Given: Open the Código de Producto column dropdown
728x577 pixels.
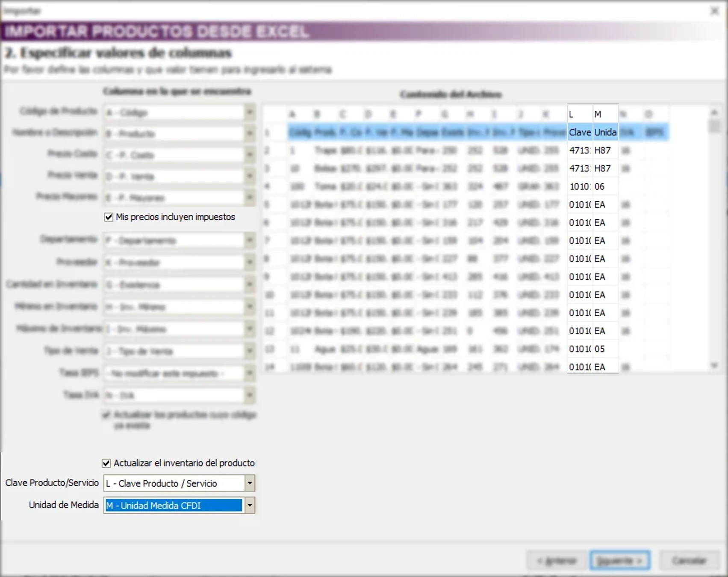Looking at the screenshot, I should pos(250,112).
